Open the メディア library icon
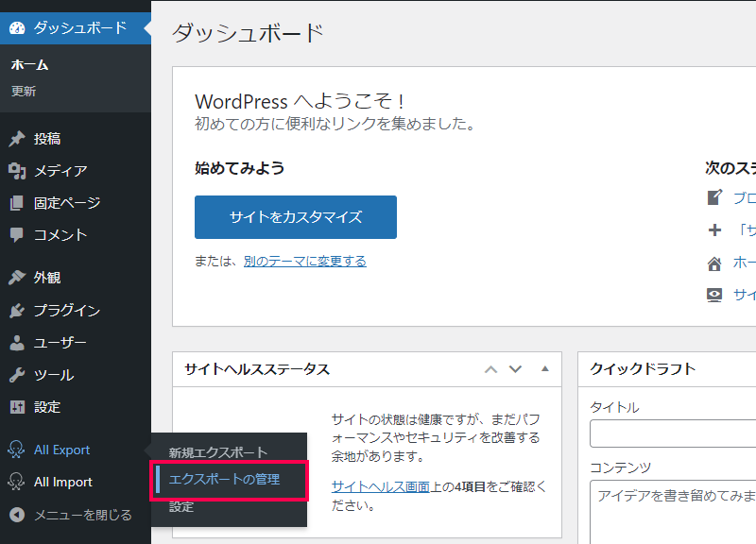The height and width of the screenshot is (544, 756). [x=17, y=171]
